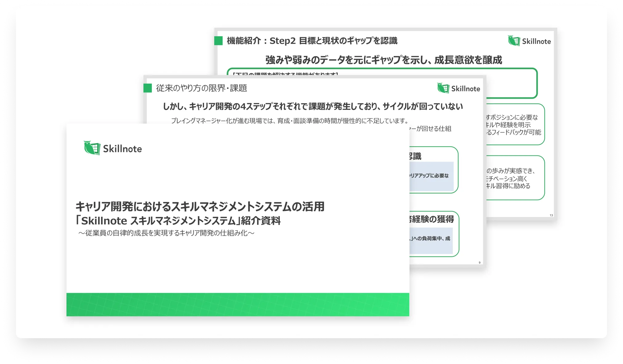The image size is (623, 364).
Task: Click the Skillnote owl logo on front slide
Action: click(x=92, y=148)
